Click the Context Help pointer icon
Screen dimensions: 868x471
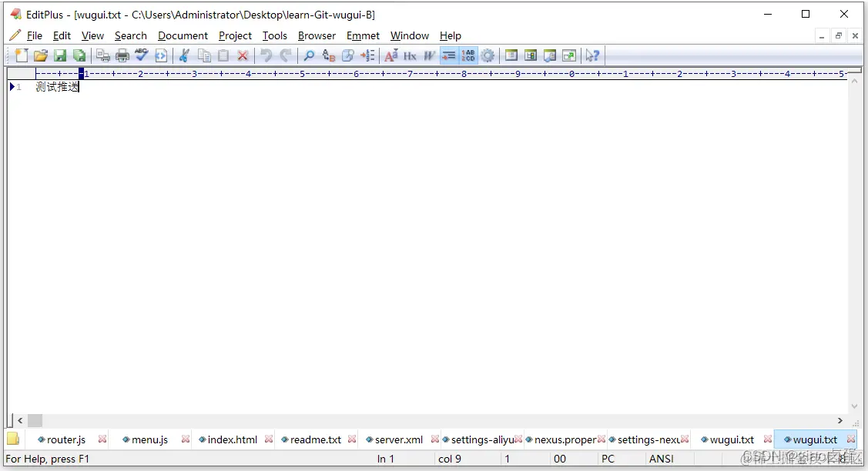click(x=592, y=55)
